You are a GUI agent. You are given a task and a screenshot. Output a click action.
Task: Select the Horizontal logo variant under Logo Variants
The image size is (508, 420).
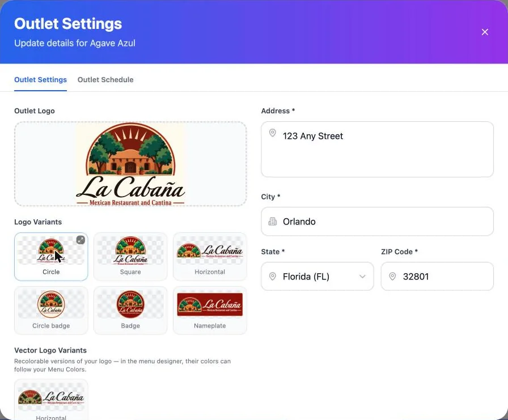click(x=210, y=256)
